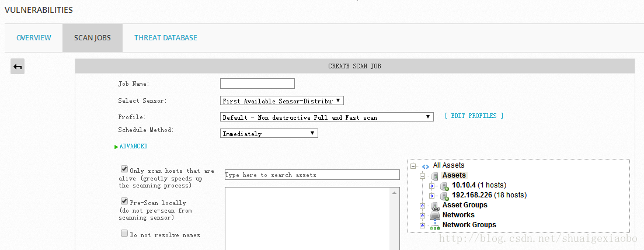644x250 pixels.
Task: Expand the Network Groups node
Action: click(422, 225)
